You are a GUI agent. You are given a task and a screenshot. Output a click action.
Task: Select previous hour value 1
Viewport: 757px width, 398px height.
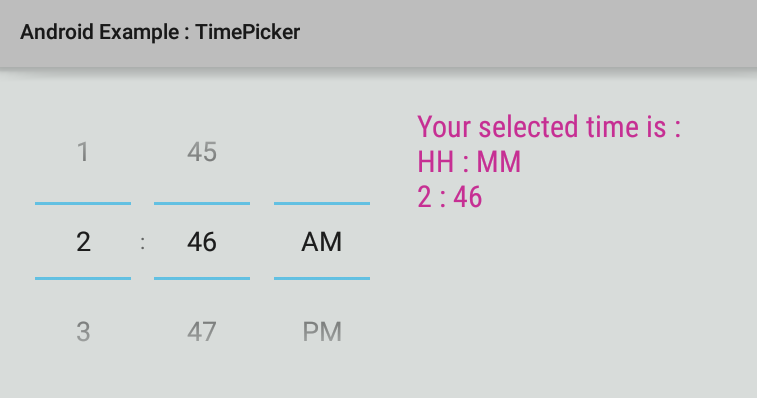coord(83,152)
